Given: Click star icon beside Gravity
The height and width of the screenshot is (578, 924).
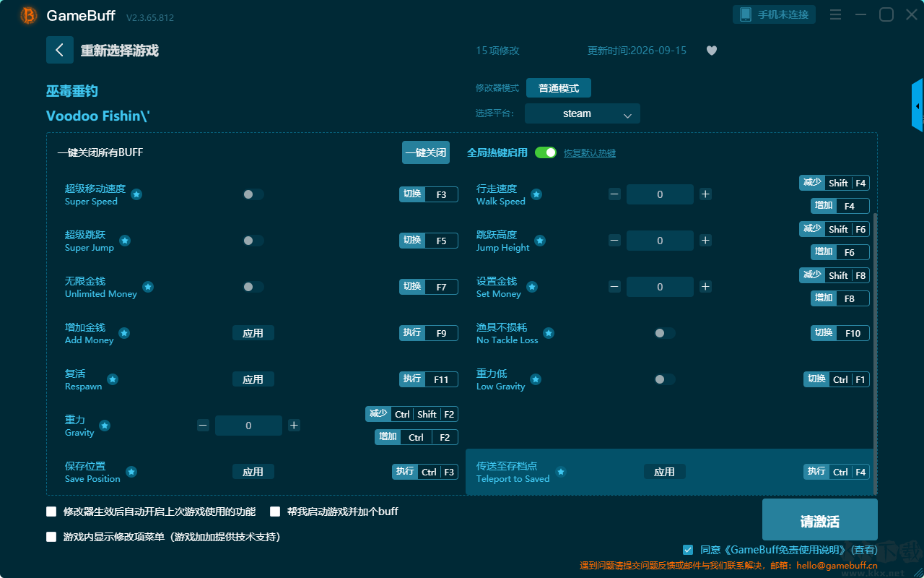Looking at the screenshot, I should tap(105, 426).
